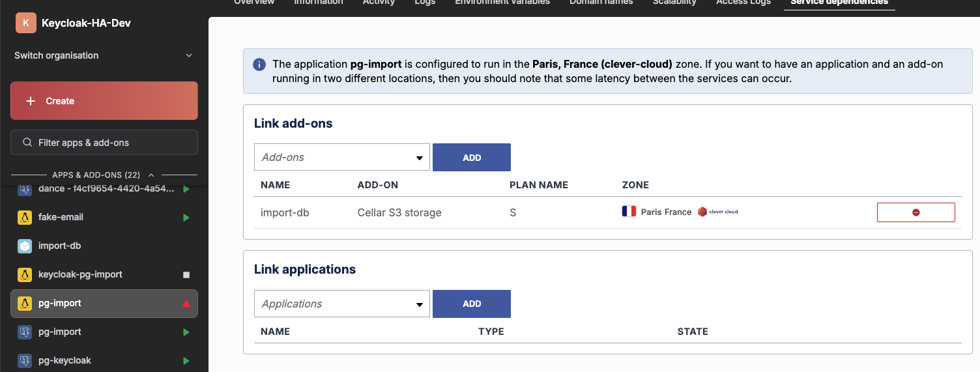This screenshot has width=980, height=372.
Task: Click the info icon in the zone notice
Action: (x=259, y=64)
